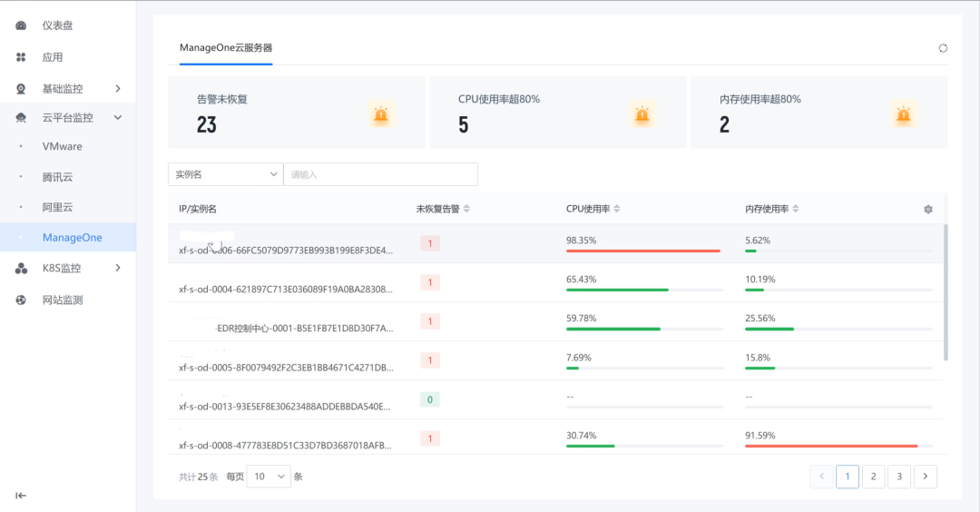The height and width of the screenshot is (512, 980).
Task: Refresh the ManageOne server list
Action: (x=943, y=48)
